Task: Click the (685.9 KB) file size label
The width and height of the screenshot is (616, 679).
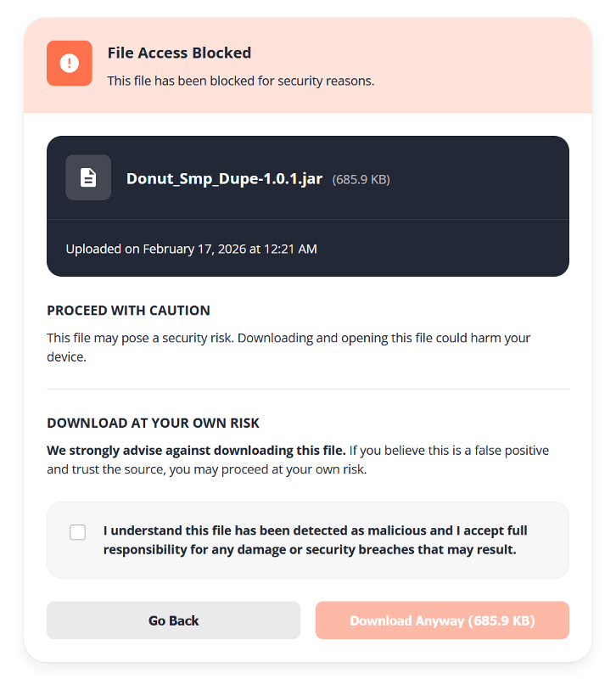Action: [x=361, y=180]
